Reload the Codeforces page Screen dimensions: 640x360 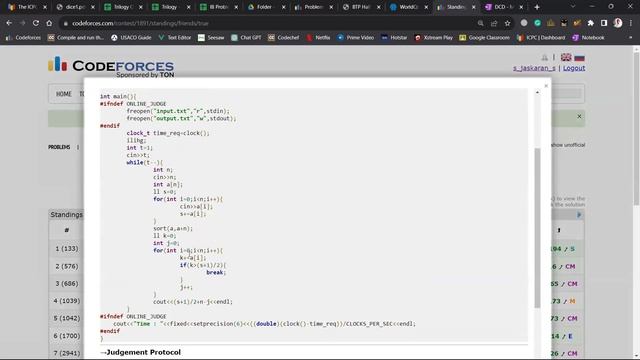point(36,23)
